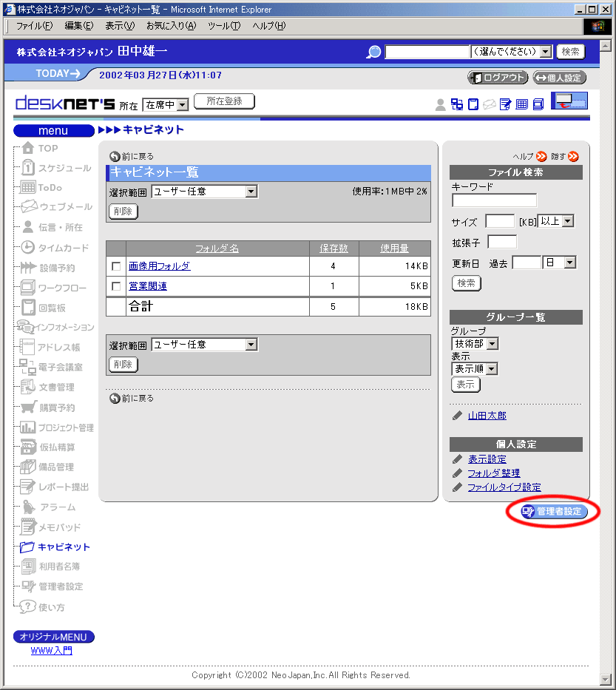The width and height of the screenshot is (616, 690).
Task: Open the 技術部 group dropdown
Action: click(475, 344)
